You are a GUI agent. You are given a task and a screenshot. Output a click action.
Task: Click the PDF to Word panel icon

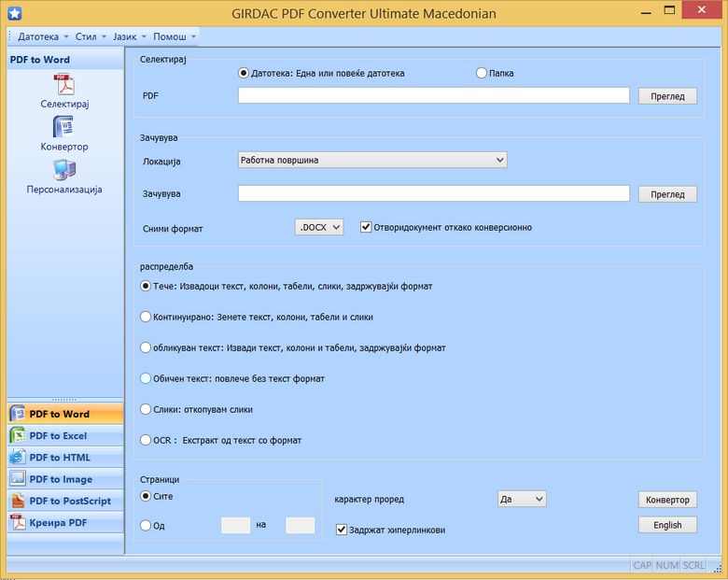coord(18,414)
